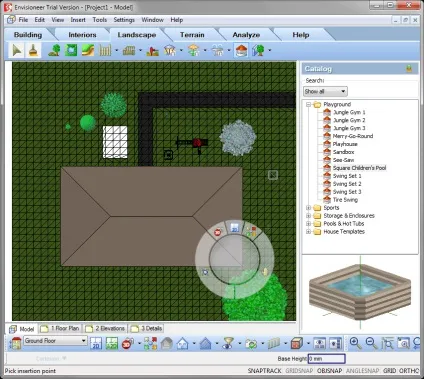Viewport: 424px width, 379px height.
Task: Open dropdown arrow next to gazebo tool
Action: pos(181,51)
